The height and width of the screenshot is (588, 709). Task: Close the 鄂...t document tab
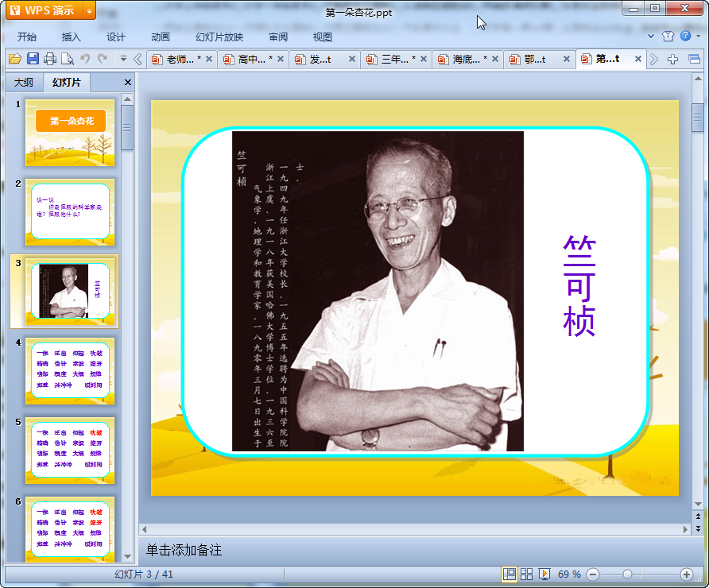coord(566,59)
